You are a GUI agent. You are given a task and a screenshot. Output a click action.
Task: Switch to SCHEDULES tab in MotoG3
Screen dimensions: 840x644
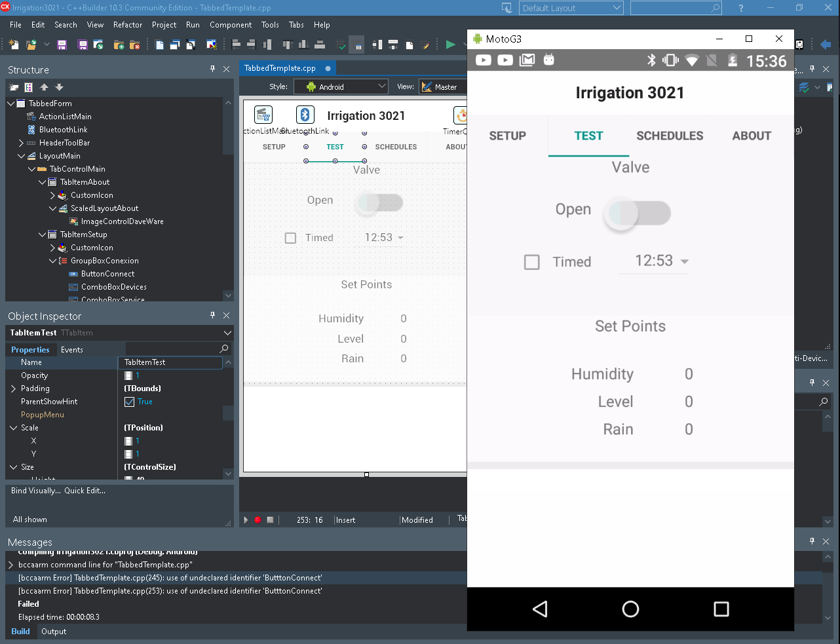pyautogui.click(x=670, y=136)
